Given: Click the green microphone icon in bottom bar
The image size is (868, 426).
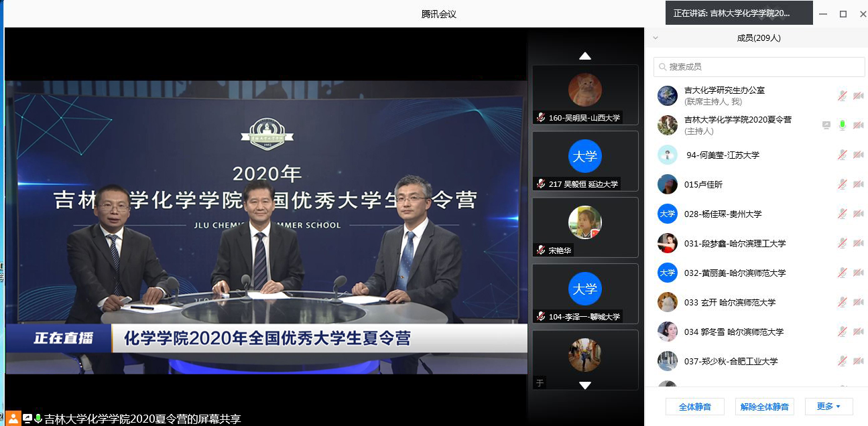Looking at the screenshot, I should coord(38,419).
